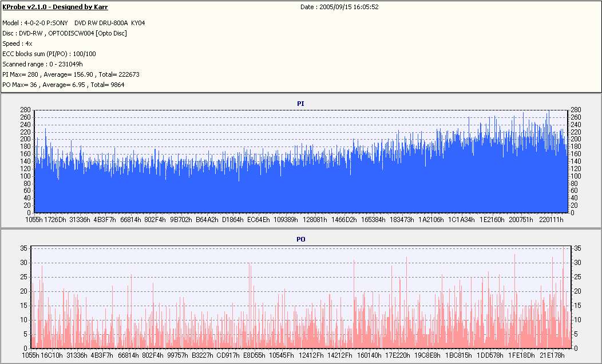Click PI axis label 1466D2h

[x=344, y=220]
